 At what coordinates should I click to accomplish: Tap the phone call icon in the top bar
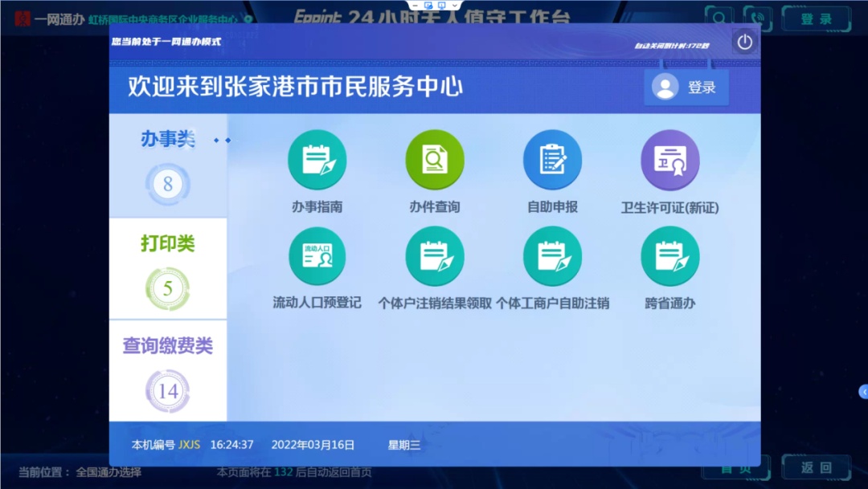pos(757,18)
